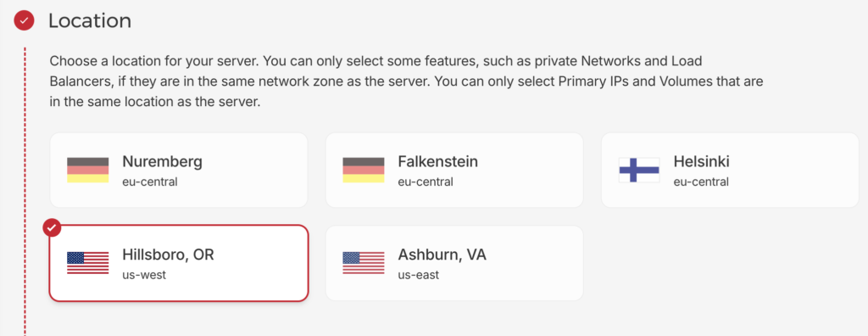The height and width of the screenshot is (336, 868).
Task: Click eu-central label under Falkenstein
Action: coord(426,182)
